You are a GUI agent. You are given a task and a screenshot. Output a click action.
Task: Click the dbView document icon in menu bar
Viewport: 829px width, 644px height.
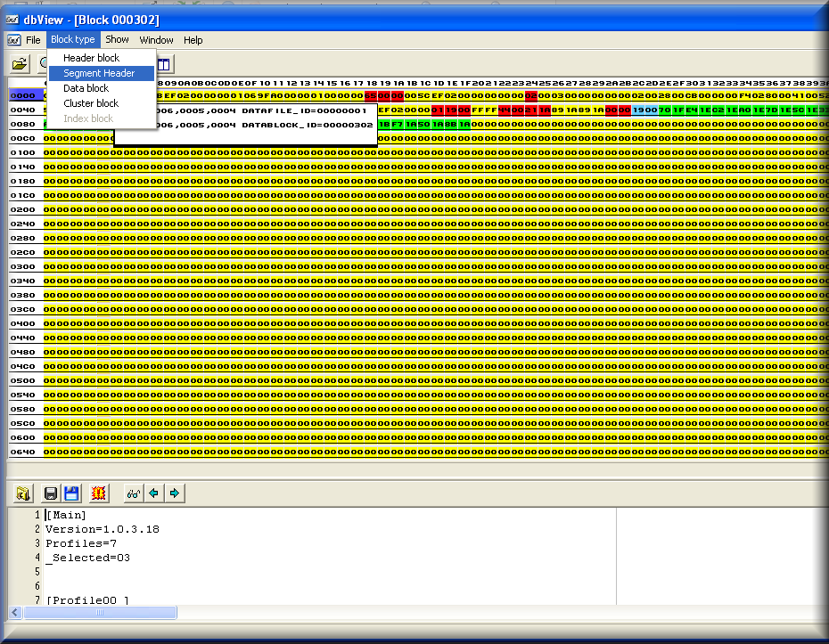click(13, 40)
